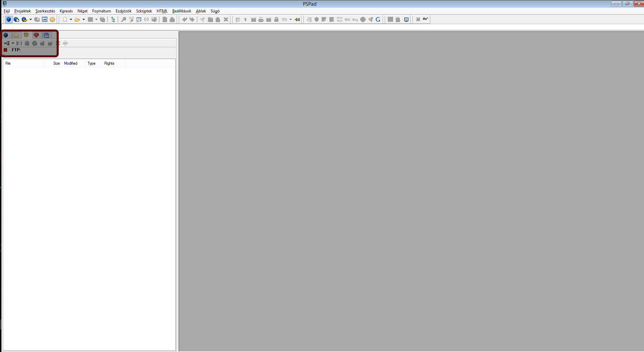Sort file list by Modified column
Image resolution: width=644 pixels, height=352 pixels.
tap(71, 63)
